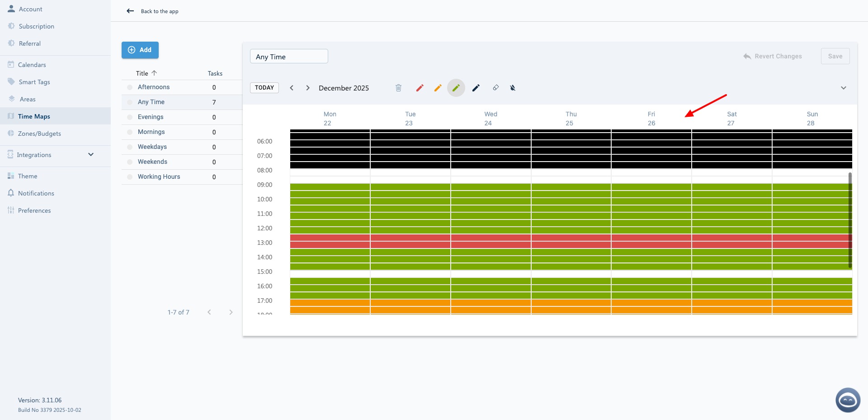Select the black pencil paint tool
The image size is (868, 420).
tap(476, 88)
